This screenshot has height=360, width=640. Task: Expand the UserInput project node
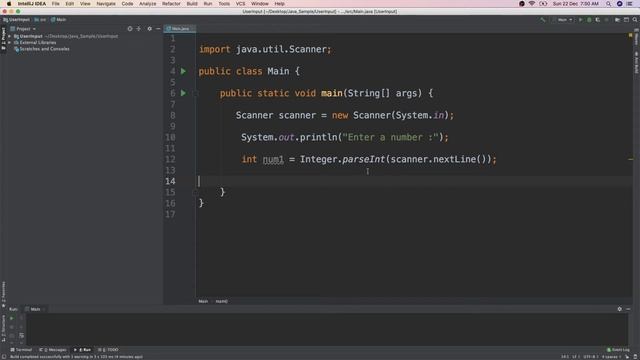pos(9,36)
